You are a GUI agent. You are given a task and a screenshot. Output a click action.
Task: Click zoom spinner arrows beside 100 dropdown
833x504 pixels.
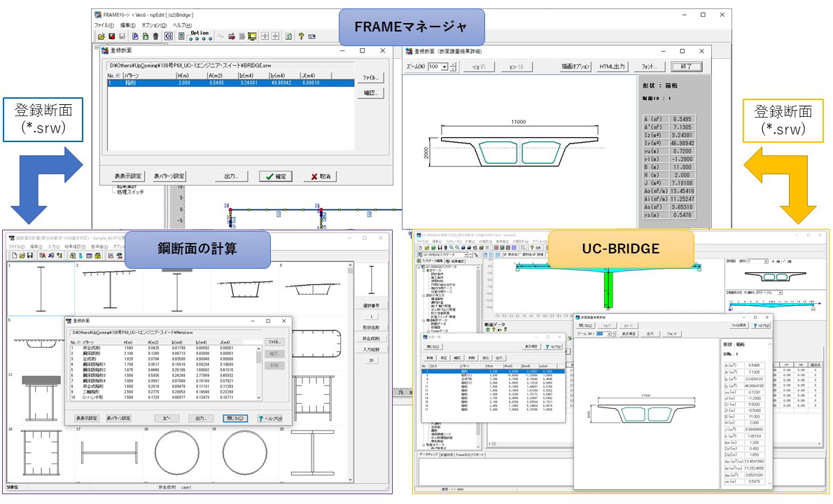[x=453, y=66]
